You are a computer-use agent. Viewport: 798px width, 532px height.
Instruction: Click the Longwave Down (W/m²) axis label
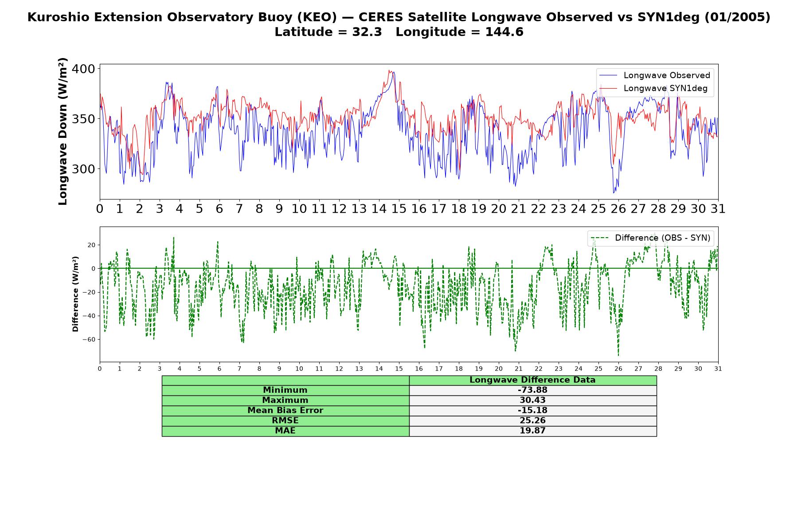pos(63,131)
